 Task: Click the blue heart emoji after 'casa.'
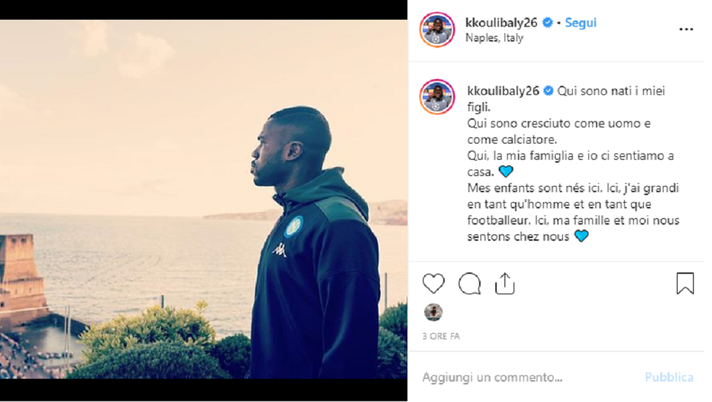505,171
